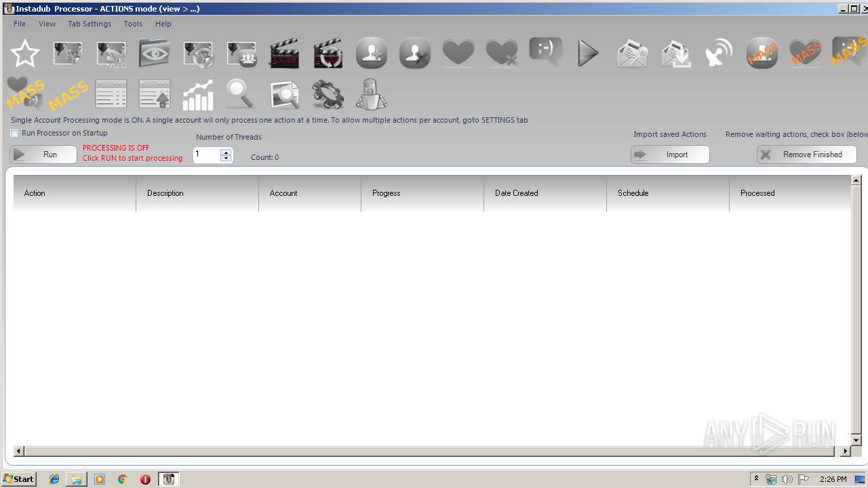Open the gears settings icon
This screenshot has height=488, width=868.
328,94
